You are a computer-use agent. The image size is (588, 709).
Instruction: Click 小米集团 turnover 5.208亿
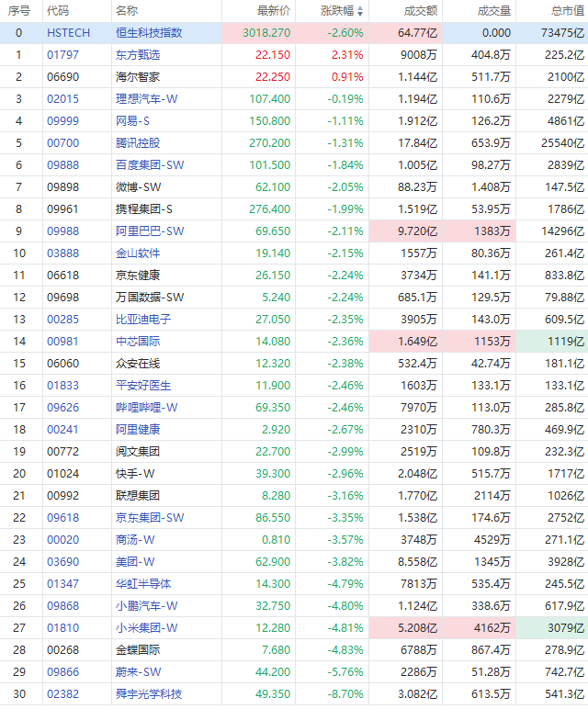417,628
